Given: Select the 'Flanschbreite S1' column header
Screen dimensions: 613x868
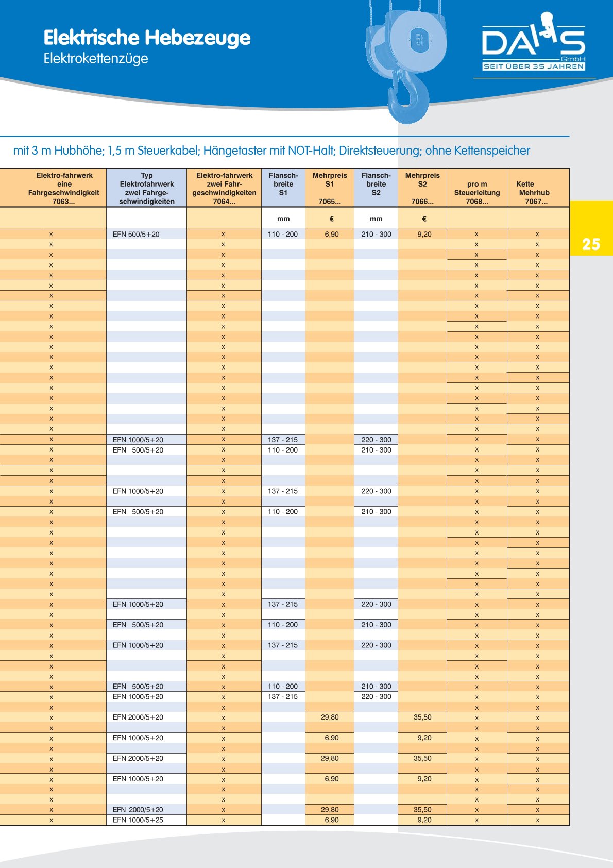Looking at the screenshot, I should (283, 184).
